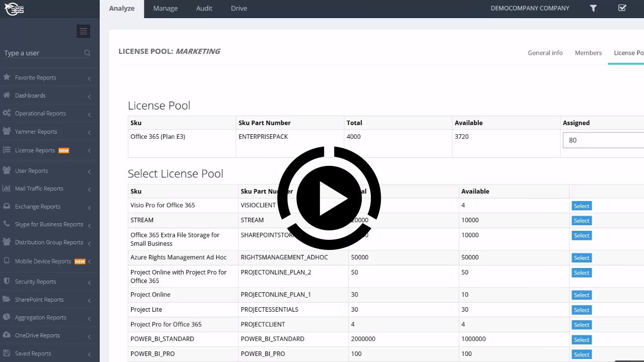Click Select for POWER_BI_STANDARD

point(582,339)
